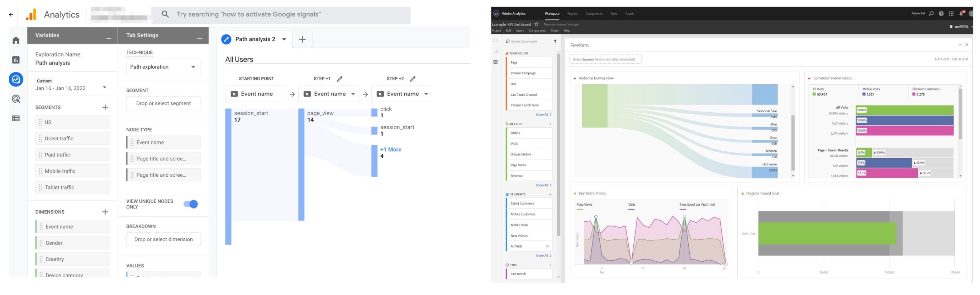This screenshot has width=980, height=295.
Task: Select the Direct traffic segment chip
Action: [x=73, y=139]
